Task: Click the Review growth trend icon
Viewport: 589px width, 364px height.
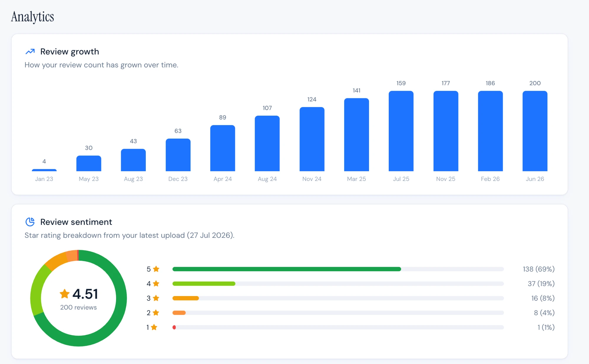Action: (x=30, y=51)
